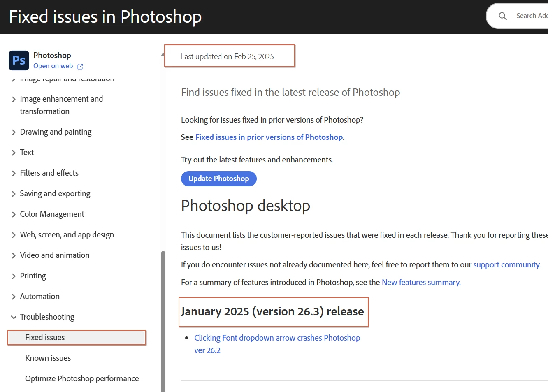Visit the support community link

point(506,264)
